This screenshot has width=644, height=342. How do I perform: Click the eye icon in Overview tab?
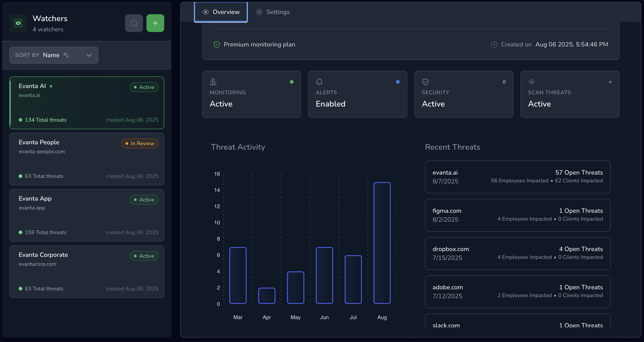coord(205,12)
